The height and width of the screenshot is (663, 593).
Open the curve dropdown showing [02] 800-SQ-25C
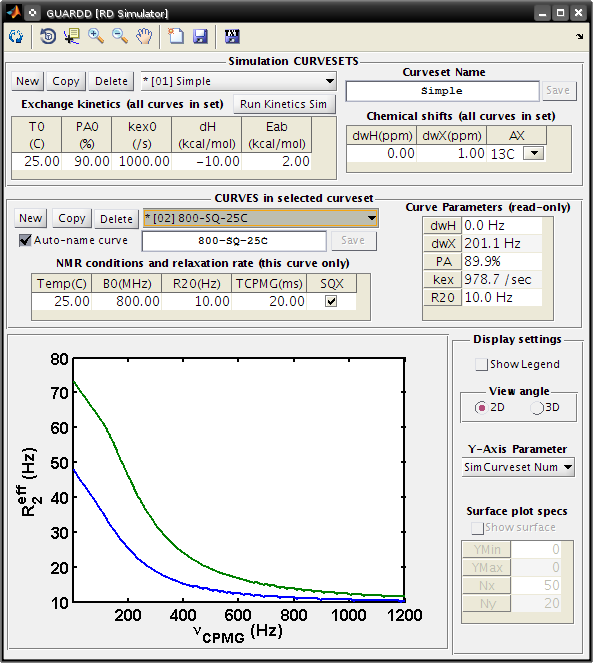[x=261, y=219]
